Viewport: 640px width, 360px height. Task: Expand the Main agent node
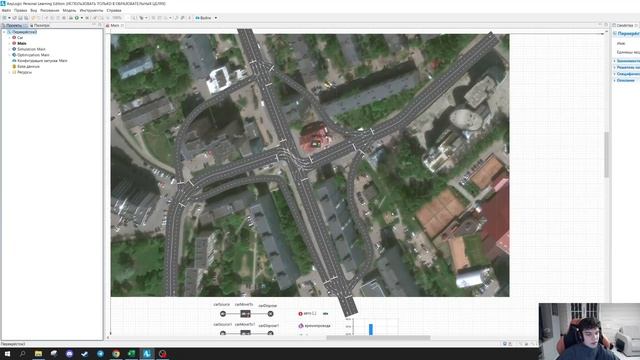(9, 43)
